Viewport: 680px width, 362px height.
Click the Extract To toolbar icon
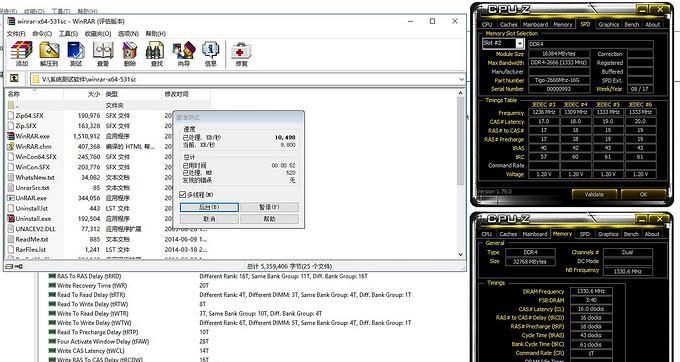49,54
